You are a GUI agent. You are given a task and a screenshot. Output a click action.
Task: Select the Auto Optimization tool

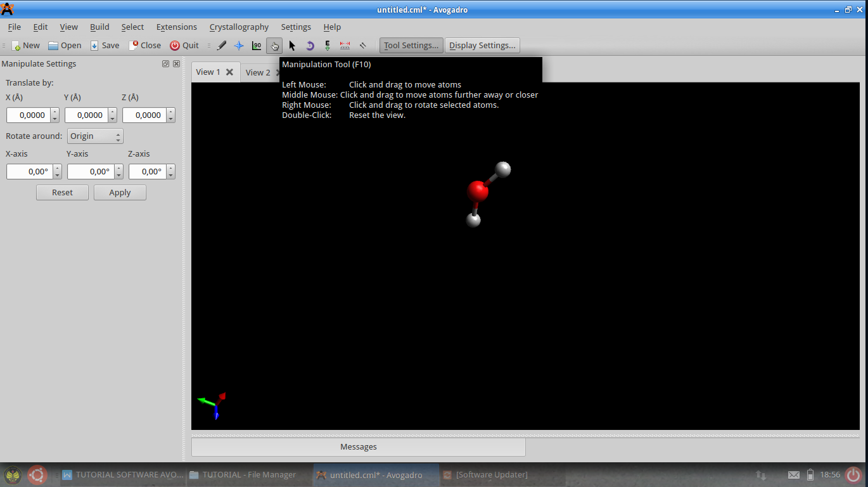pyautogui.click(x=327, y=45)
